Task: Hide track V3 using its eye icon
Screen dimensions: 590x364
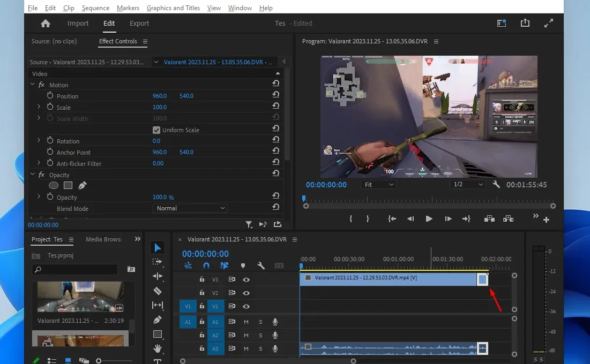Action: click(246, 280)
